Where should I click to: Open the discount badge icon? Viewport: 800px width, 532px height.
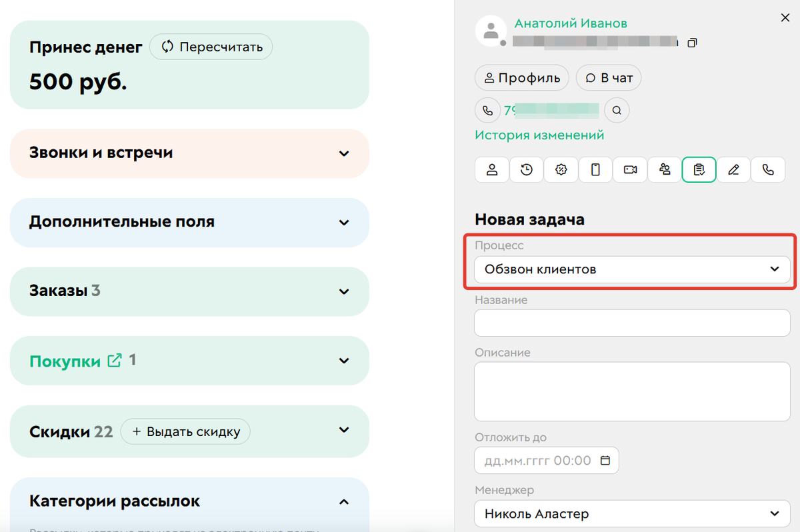(561, 169)
